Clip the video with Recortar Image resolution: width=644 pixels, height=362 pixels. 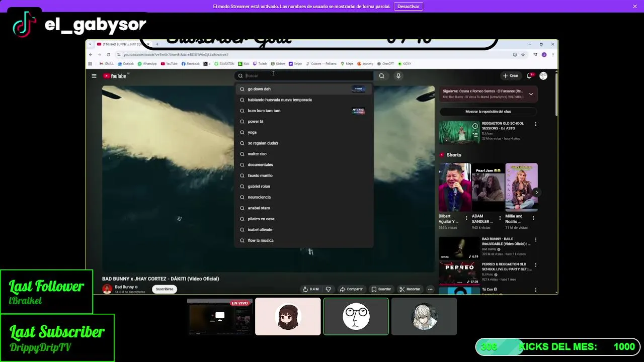410,289
